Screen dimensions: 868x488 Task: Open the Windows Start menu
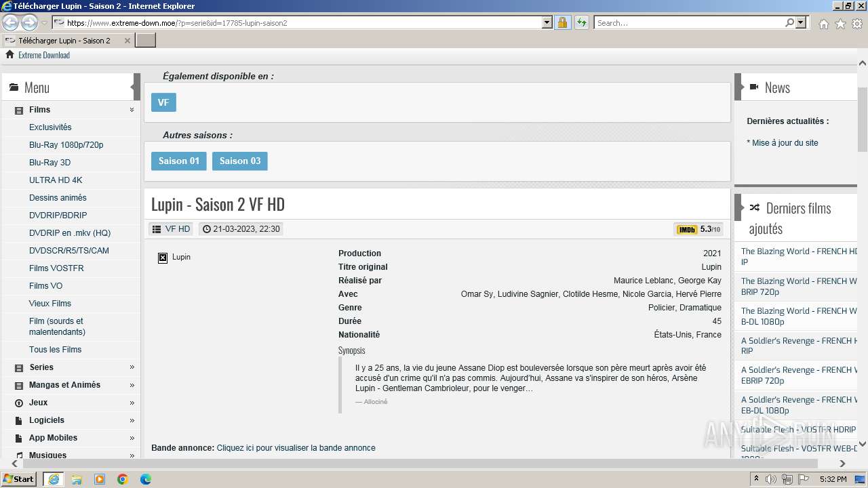19,479
